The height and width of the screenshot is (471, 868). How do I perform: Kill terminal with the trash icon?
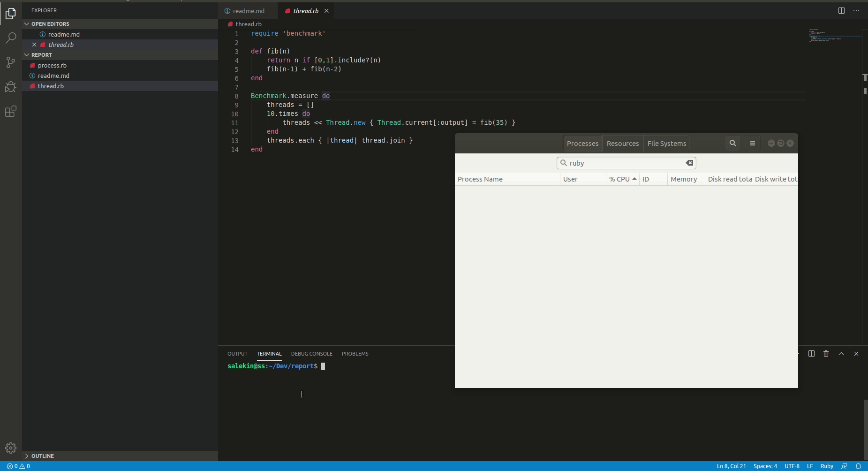pyautogui.click(x=826, y=354)
